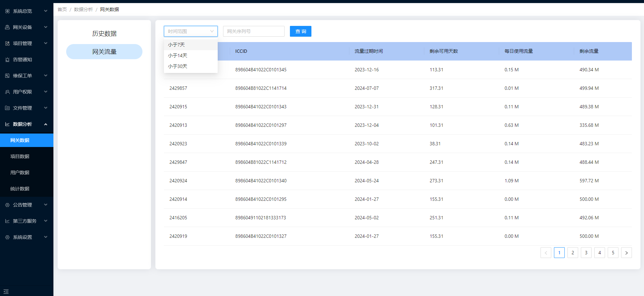Open the 时间范围 dropdown

coord(191,31)
